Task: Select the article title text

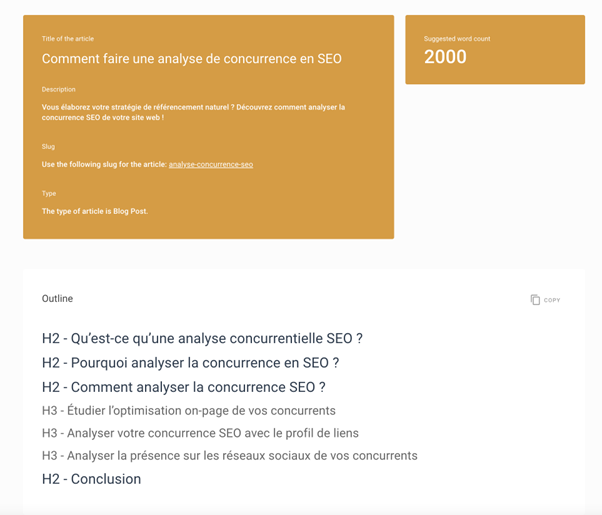Action: (192, 59)
